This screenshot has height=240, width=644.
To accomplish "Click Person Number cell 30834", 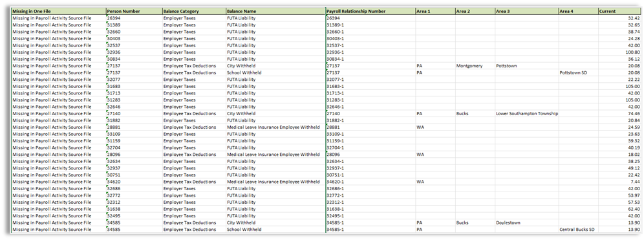I will [134, 59].
